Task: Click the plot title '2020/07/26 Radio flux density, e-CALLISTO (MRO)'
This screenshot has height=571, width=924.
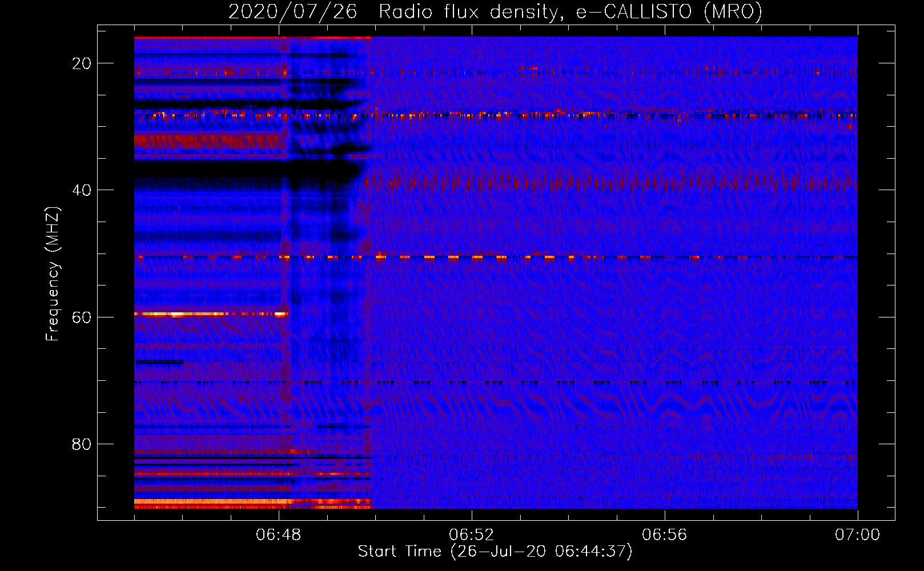Action: click(x=495, y=11)
